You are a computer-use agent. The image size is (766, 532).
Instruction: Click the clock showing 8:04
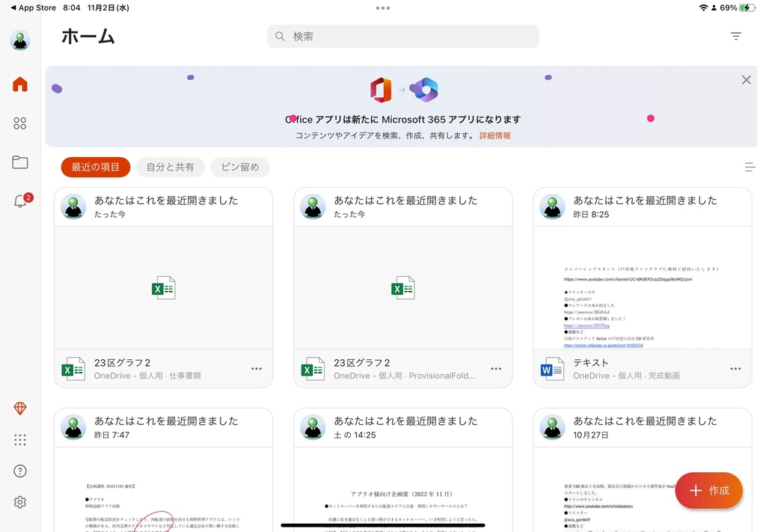click(71, 7)
